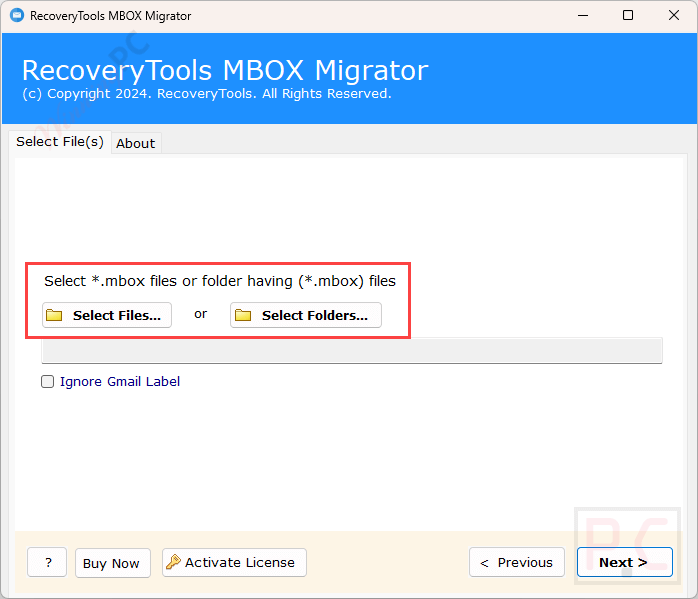The height and width of the screenshot is (599, 698).
Task: Proceed with the Next > button
Action: tap(625, 562)
